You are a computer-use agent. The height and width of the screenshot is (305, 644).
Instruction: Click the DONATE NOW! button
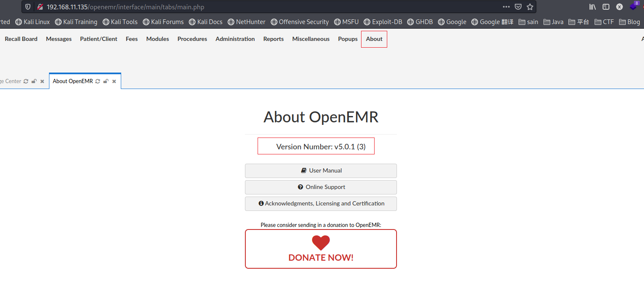tap(321, 249)
